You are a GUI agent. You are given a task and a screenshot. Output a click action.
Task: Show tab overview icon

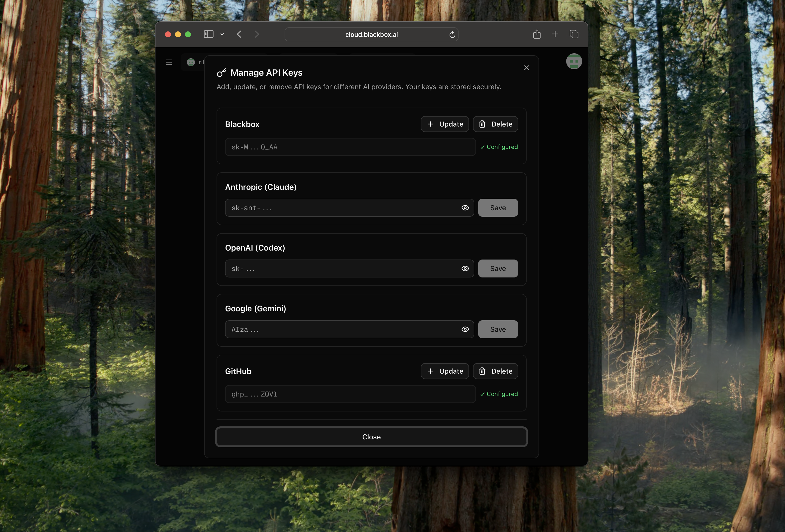coord(574,34)
